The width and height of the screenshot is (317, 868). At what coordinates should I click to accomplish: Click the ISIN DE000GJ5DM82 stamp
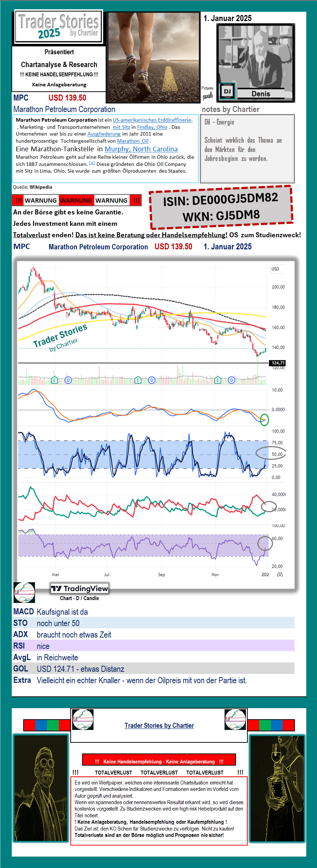(x=221, y=207)
